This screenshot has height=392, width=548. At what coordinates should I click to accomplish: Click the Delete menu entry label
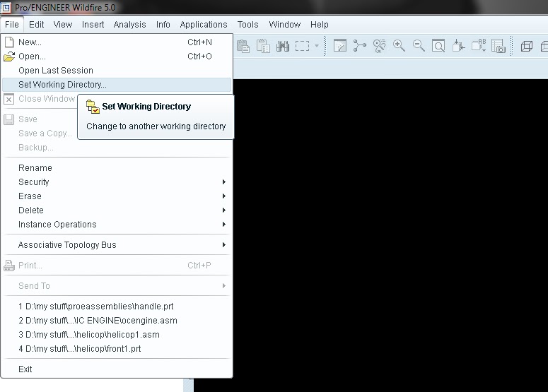(31, 210)
